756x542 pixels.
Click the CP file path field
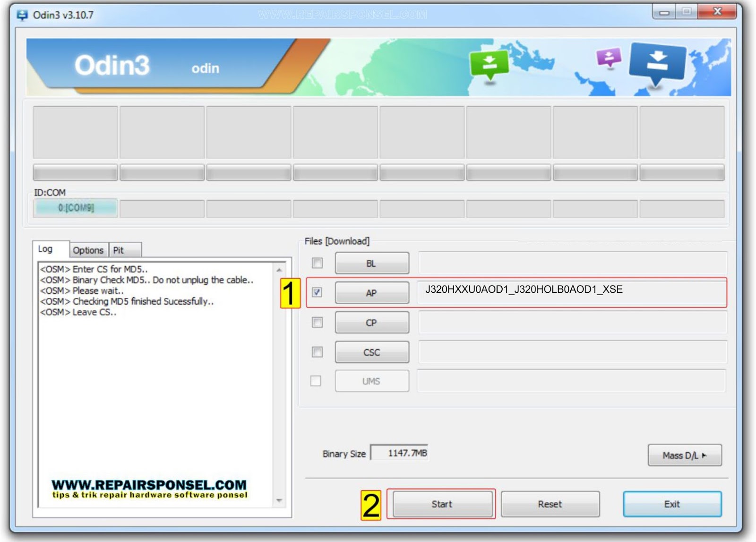572,322
